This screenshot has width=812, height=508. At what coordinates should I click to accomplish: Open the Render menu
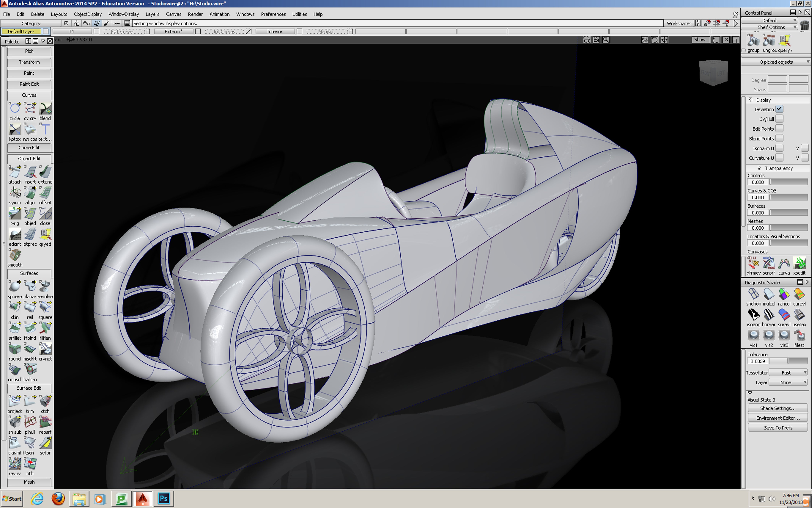click(x=195, y=14)
